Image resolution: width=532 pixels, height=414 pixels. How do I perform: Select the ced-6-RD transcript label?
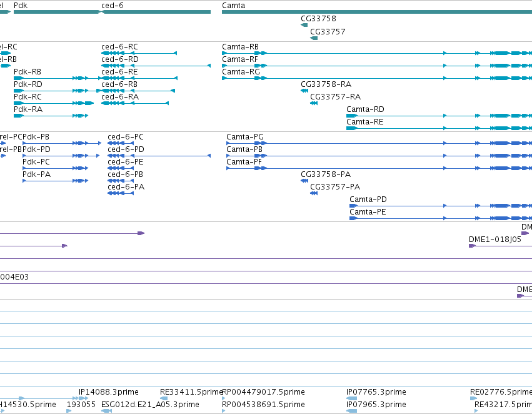(120, 59)
